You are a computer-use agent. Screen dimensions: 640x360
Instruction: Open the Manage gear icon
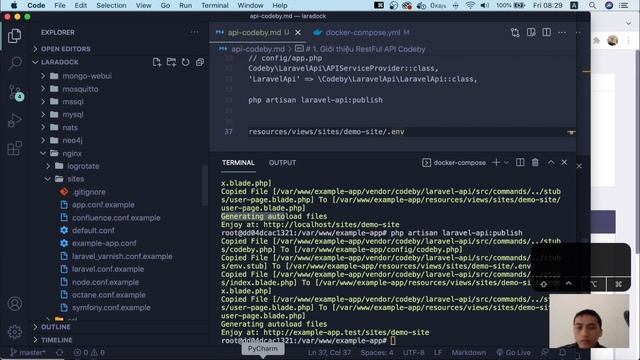coord(15,331)
